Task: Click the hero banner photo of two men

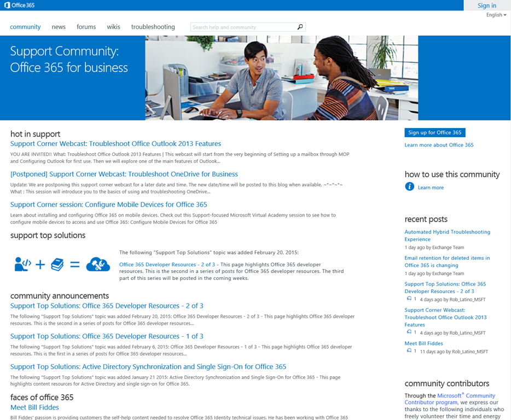Action: (281, 78)
